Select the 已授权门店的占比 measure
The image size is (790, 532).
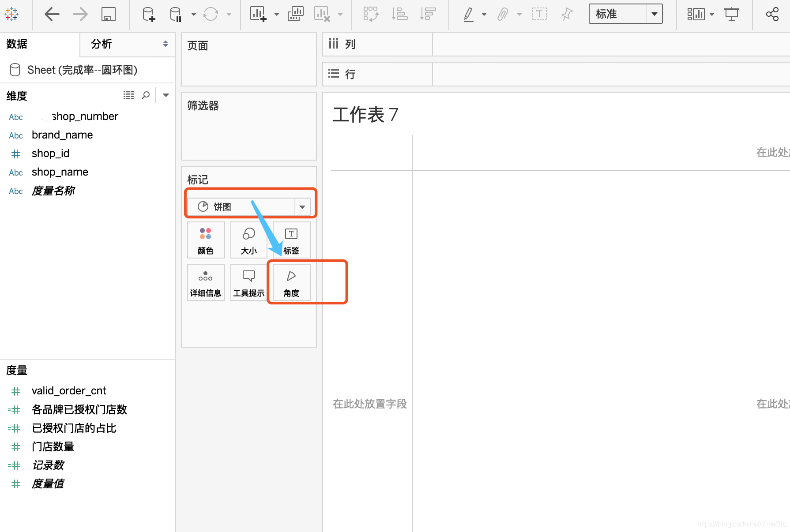[x=74, y=428]
